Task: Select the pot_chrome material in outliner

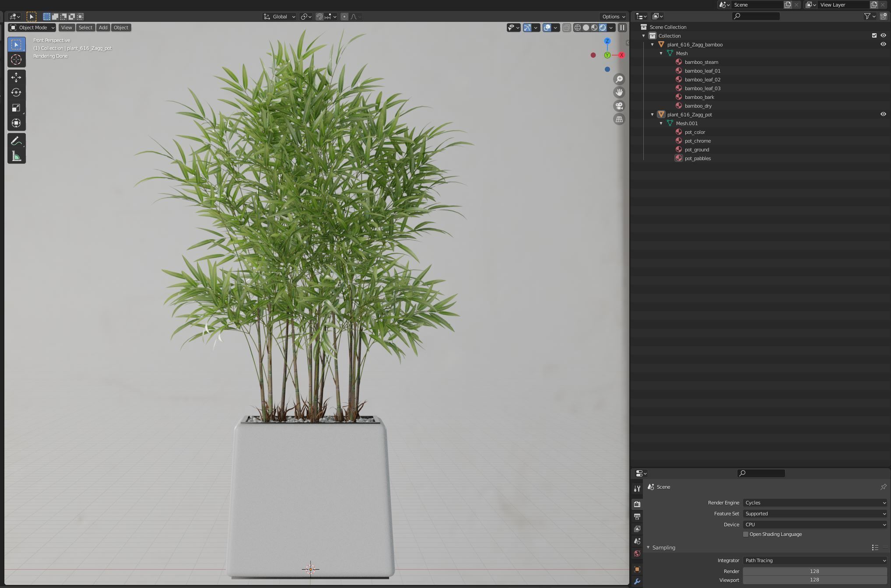Action: tap(698, 141)
